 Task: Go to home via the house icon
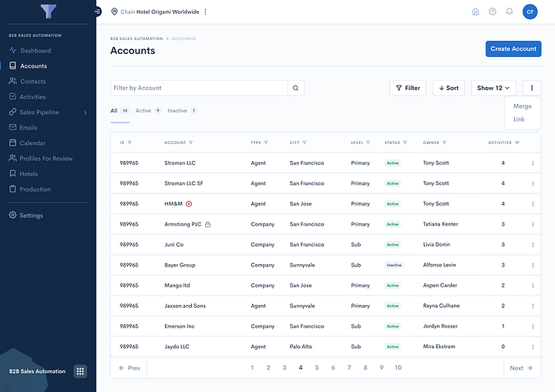tap(476, 12)
